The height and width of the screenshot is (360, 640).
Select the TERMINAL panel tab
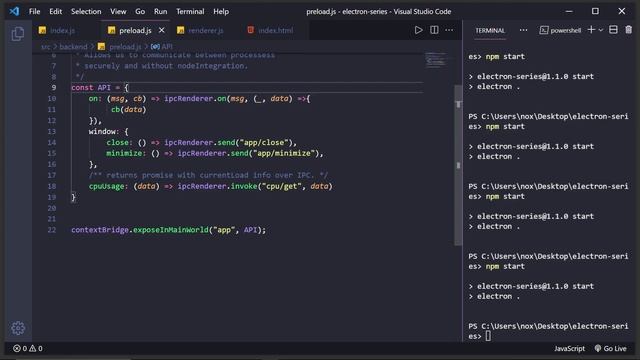(x=490, y=31)
